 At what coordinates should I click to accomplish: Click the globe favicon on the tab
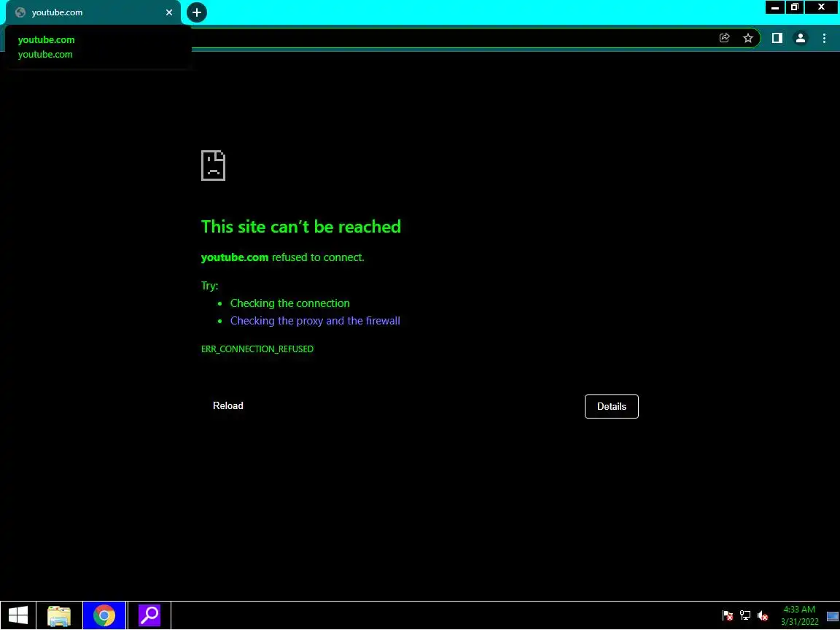click(20, 12)
